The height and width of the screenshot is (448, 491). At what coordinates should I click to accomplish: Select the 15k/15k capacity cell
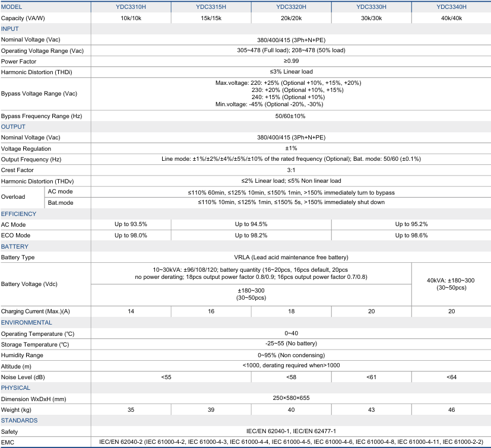(x=211, y=18)
